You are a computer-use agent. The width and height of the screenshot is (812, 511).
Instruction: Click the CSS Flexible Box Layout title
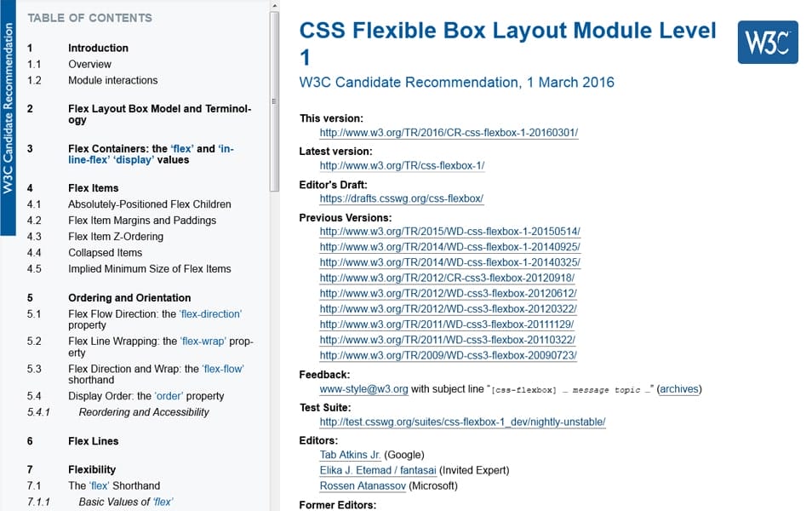pos(507,43)
